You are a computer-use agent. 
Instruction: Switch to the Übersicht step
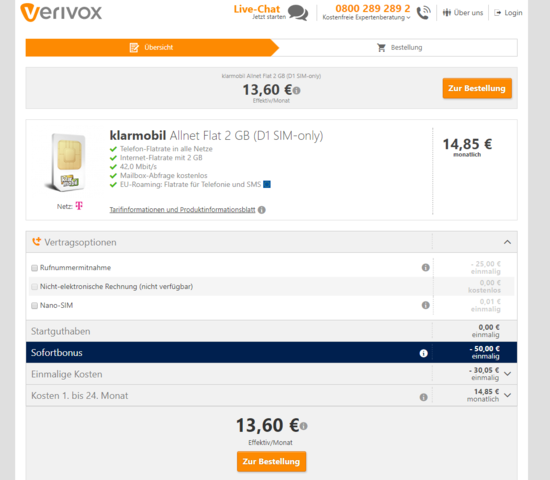[x=152, y=47]
